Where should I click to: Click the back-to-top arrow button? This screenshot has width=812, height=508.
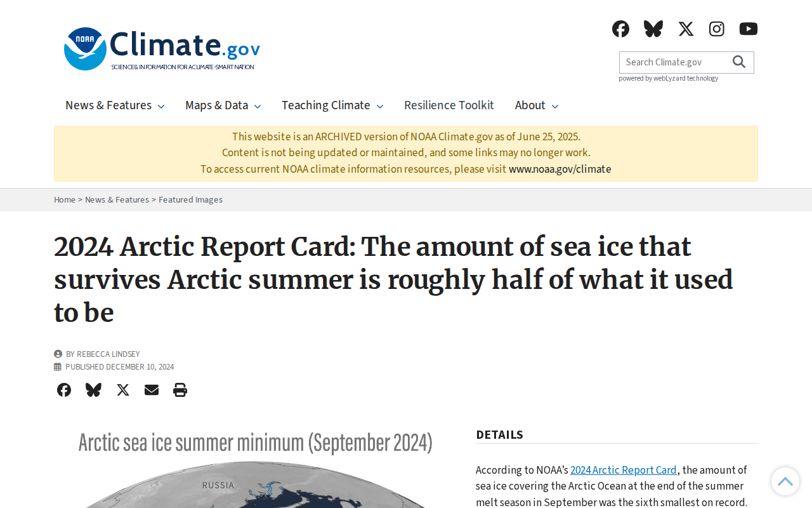pyautogui.click(x=785, y=481)
